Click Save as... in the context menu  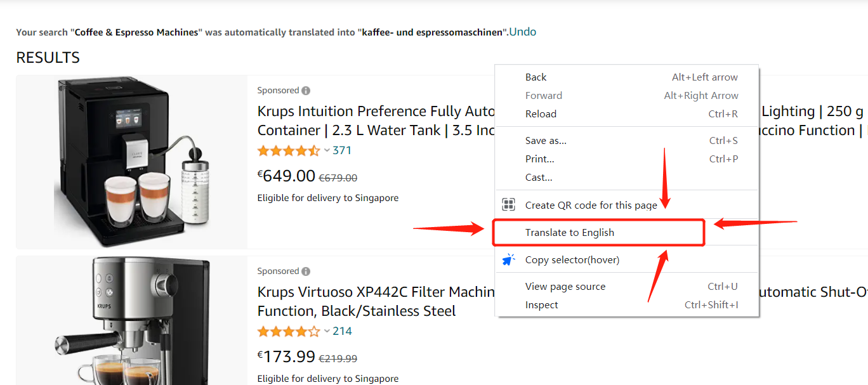[x=546, y=140]
